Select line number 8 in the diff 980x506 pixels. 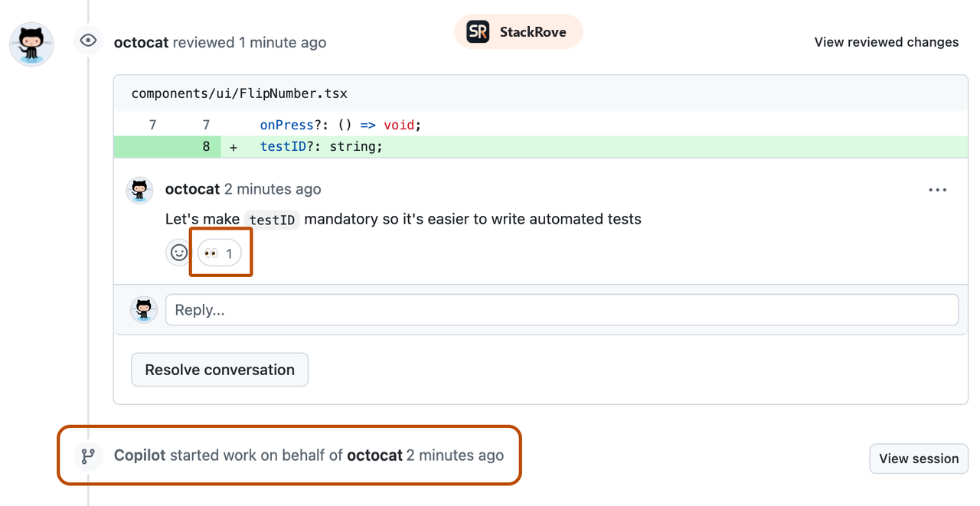coord(204,145)
